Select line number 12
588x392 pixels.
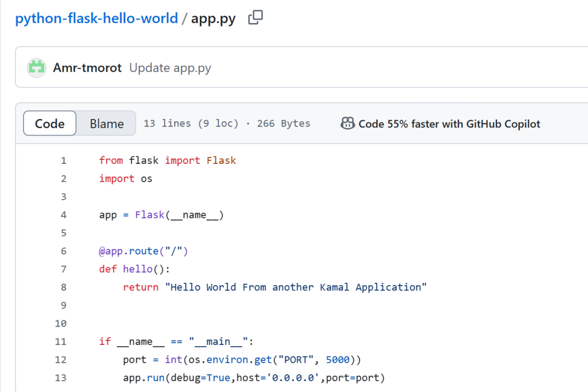61,360
